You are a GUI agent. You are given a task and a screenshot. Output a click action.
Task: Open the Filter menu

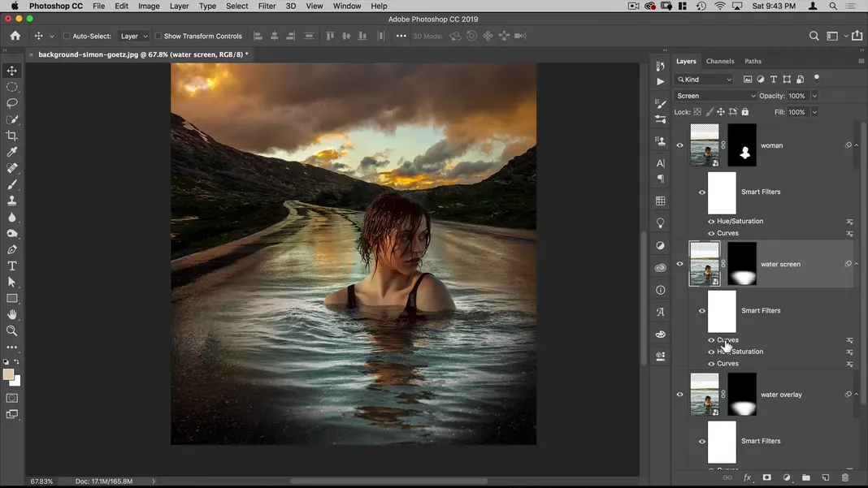[x=267, y=6]
